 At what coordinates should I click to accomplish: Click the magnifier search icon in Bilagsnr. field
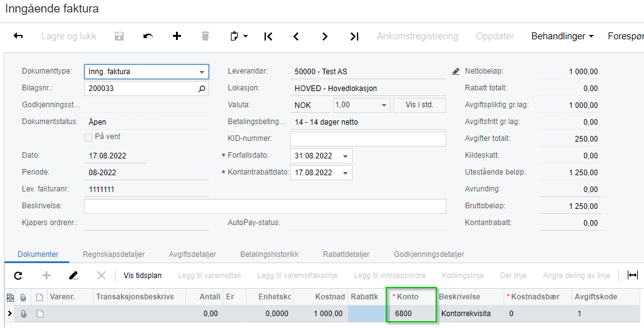[202, 89]
